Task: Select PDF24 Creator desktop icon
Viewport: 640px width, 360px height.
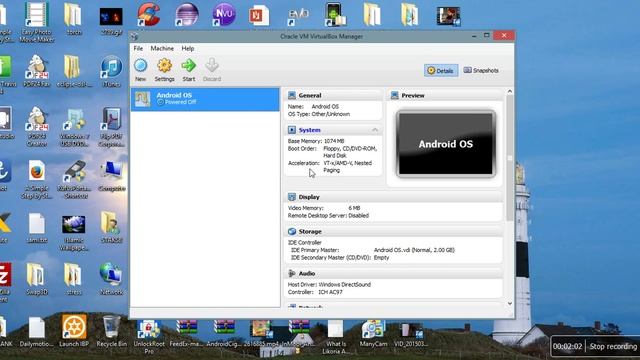Action: click(37, 127)
